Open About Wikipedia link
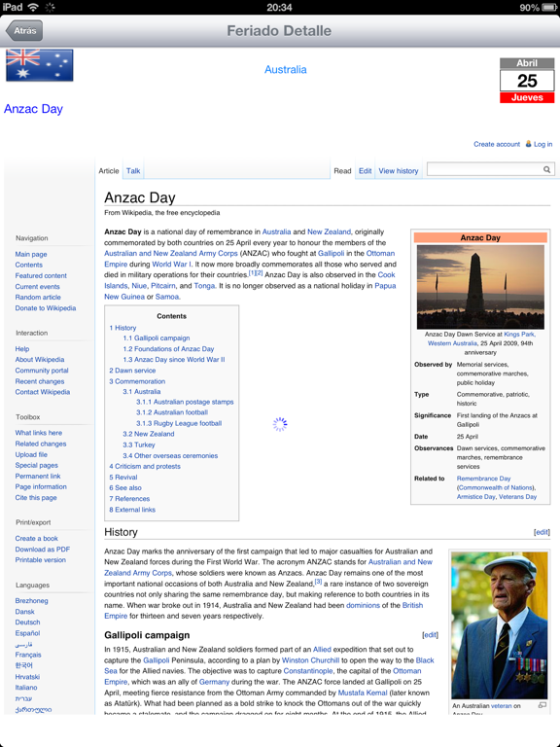This screenshot has width=560, height=747. (40, 359)
